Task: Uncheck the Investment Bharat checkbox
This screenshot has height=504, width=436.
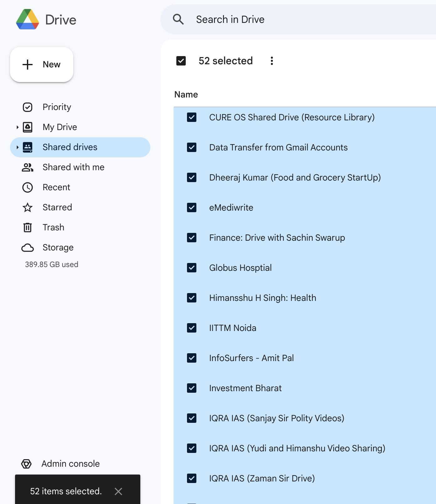Action: click(x=192, y=388)
